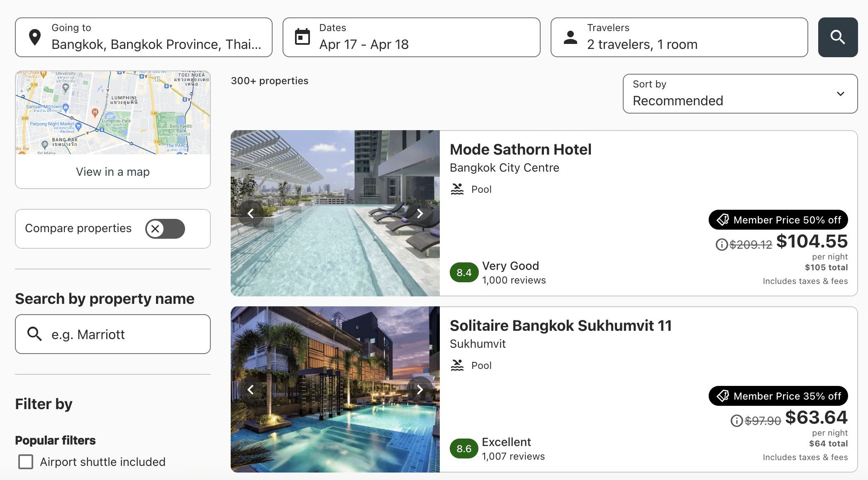This screenshot has height=480, width=868.
Task: Click the magnifying glass search button
Action: 837,37
